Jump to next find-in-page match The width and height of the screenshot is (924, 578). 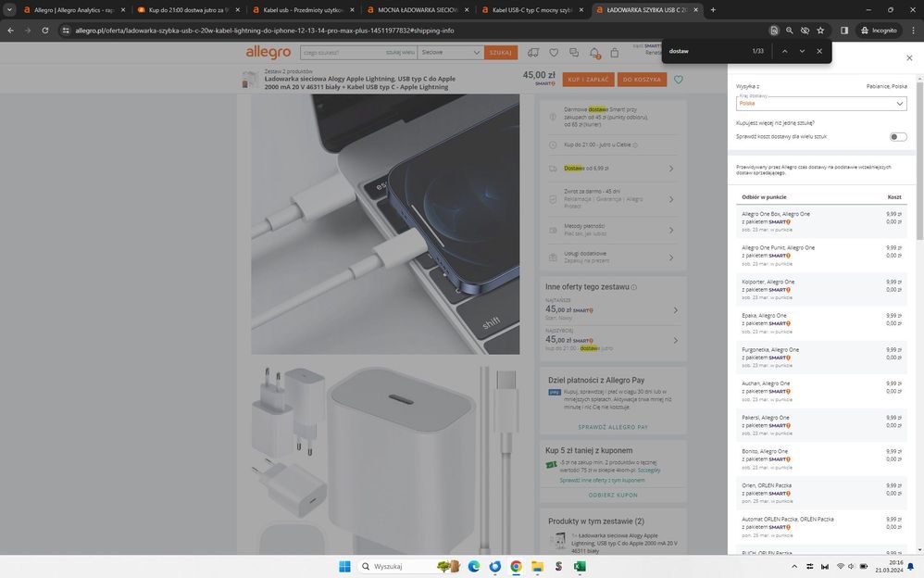[x=802, y=51]
